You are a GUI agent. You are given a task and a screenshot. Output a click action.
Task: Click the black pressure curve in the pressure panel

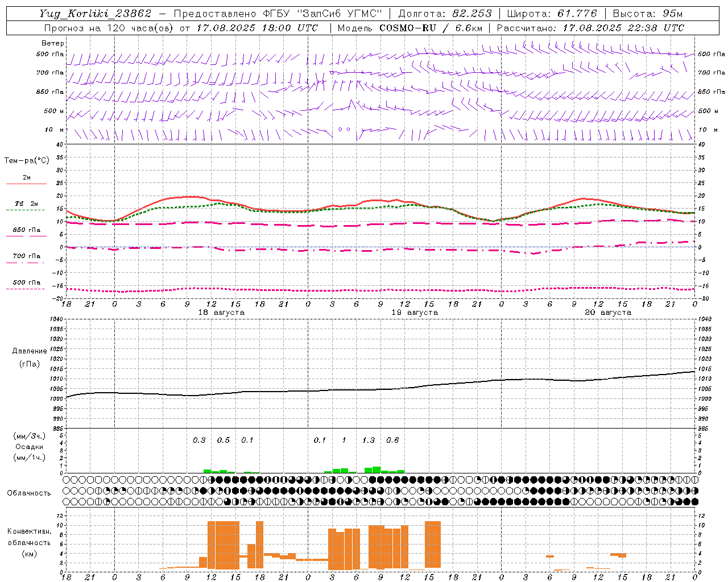(380, 389)
